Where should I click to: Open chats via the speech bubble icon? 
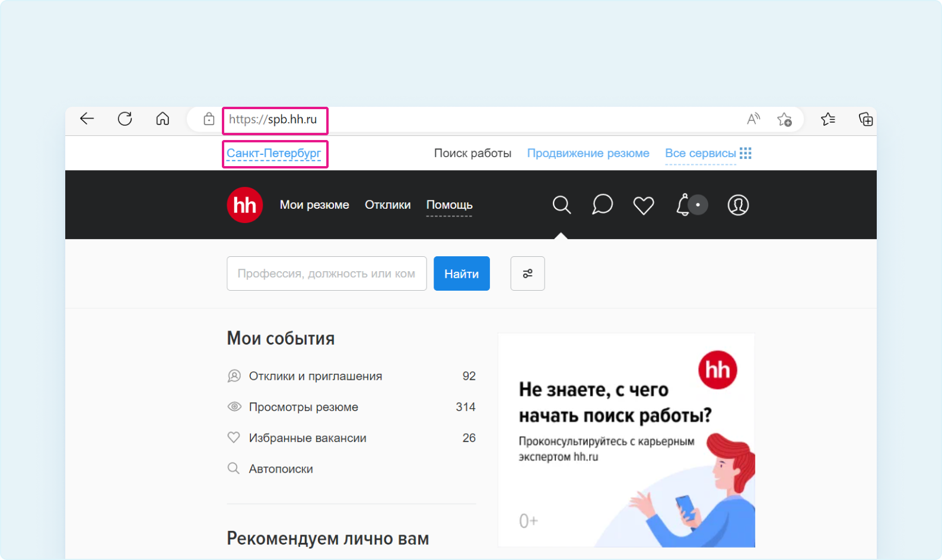click(x=602, y=205)
